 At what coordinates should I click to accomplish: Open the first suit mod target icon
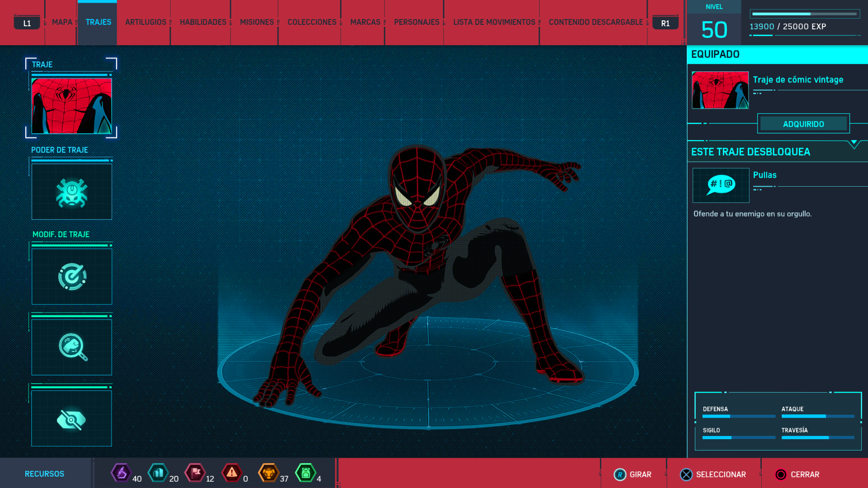click(x=72, y=277)
